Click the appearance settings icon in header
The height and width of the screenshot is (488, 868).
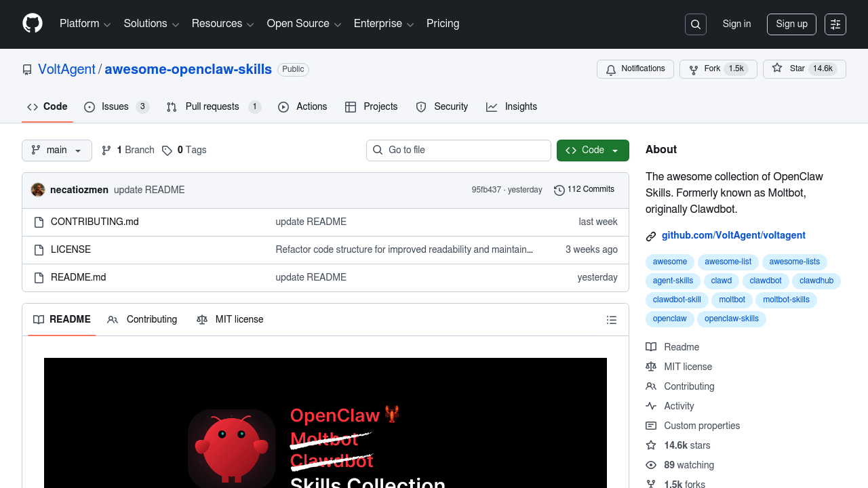835,24
